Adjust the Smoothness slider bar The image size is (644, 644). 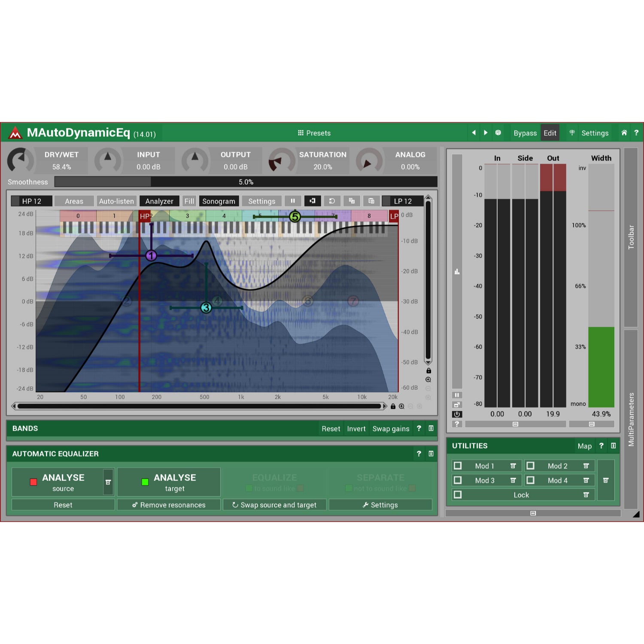(246, 182)
